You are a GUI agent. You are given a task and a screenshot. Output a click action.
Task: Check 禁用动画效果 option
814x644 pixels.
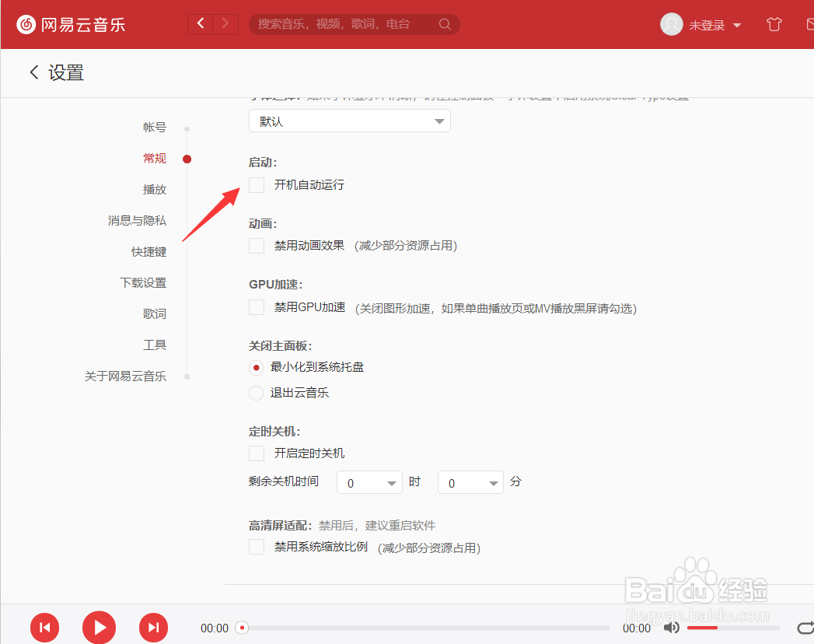click(257, 245)
